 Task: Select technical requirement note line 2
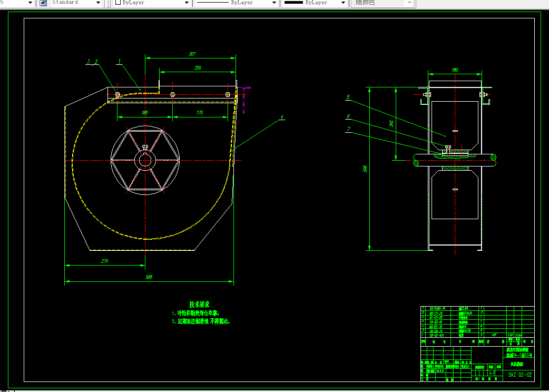201,321
